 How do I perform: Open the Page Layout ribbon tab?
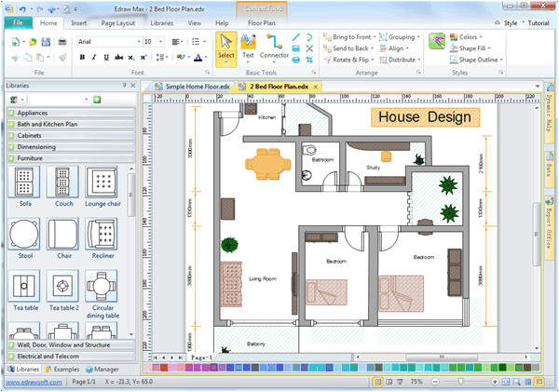point(116,21)
